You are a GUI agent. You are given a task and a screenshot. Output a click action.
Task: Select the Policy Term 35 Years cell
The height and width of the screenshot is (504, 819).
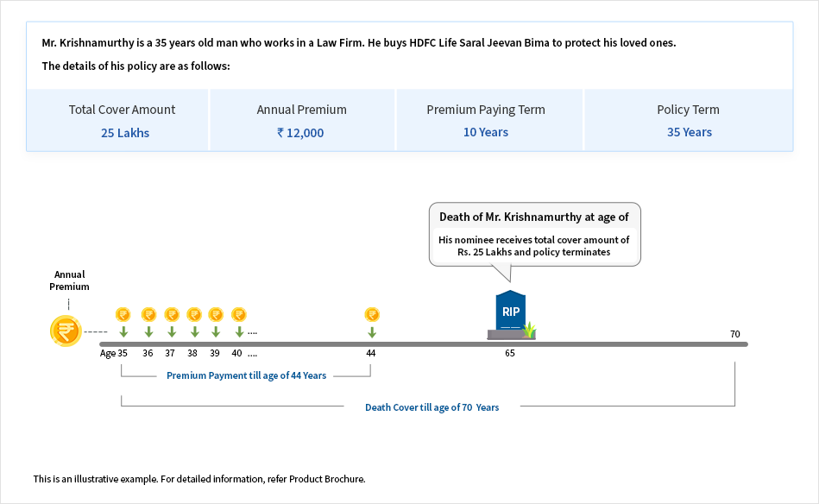(689, 121)
